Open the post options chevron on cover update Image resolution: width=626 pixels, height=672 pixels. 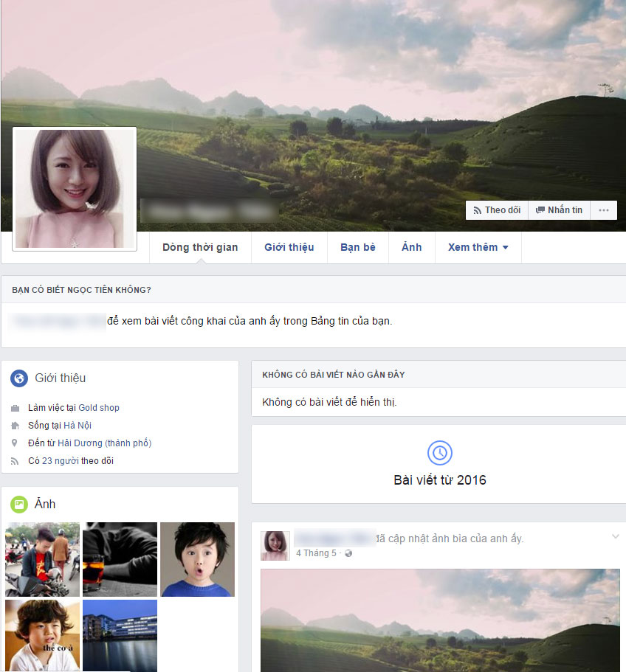tap(615, 536)
